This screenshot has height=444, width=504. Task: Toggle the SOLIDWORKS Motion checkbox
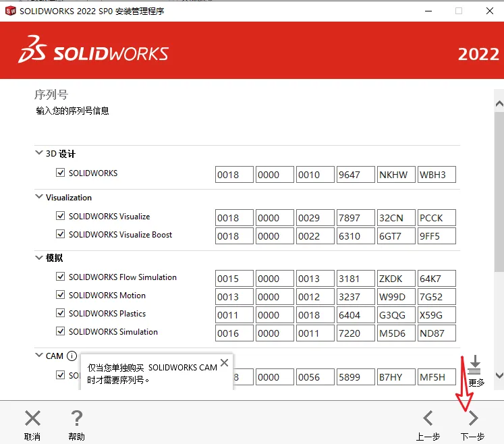[x=60, y=295]
